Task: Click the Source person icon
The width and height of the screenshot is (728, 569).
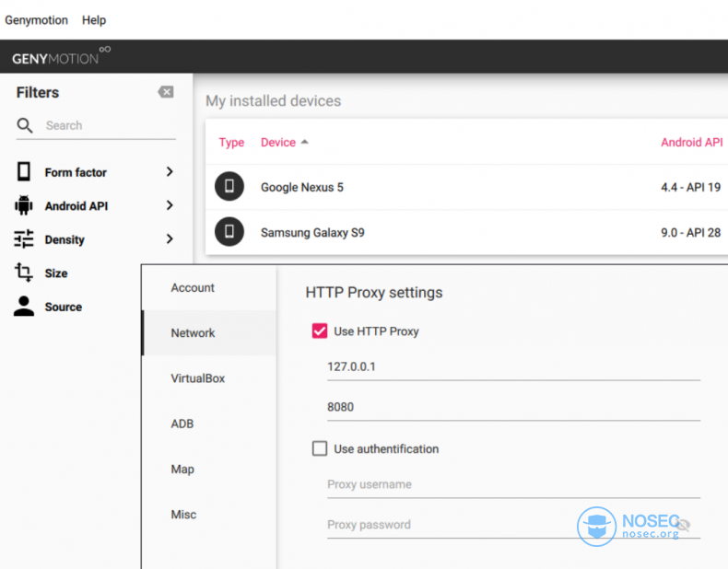Action: pyautogui.click(x=24, y=306)
